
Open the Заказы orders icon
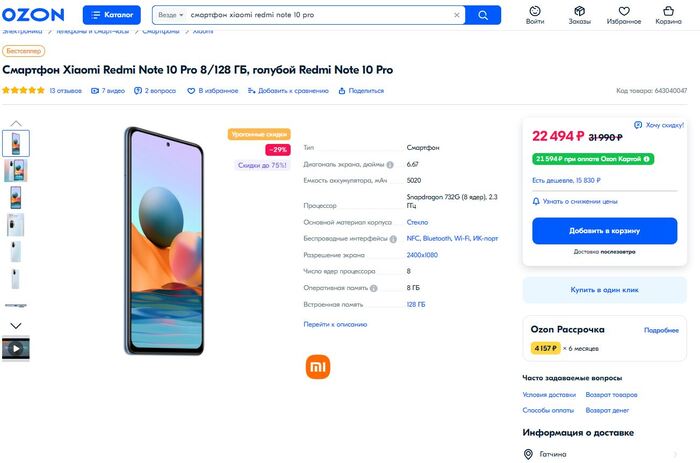tap(579, 15)
